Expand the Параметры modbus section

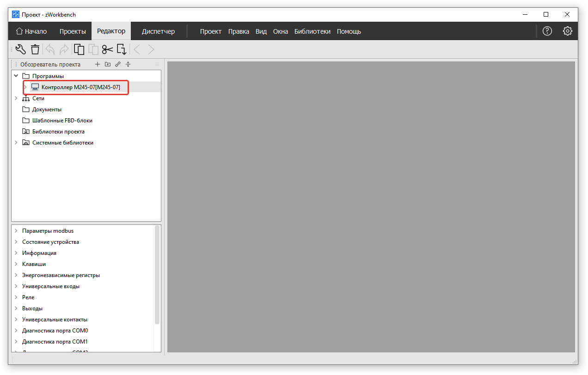16,231
